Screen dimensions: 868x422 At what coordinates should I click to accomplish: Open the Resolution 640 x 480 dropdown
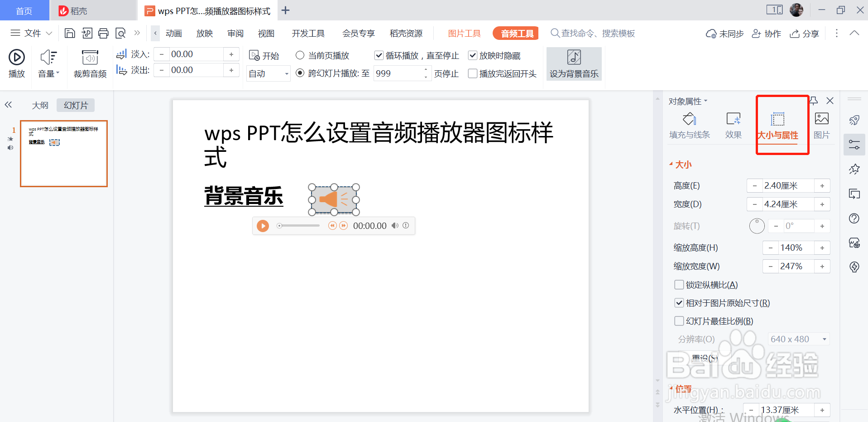point(799,339)
